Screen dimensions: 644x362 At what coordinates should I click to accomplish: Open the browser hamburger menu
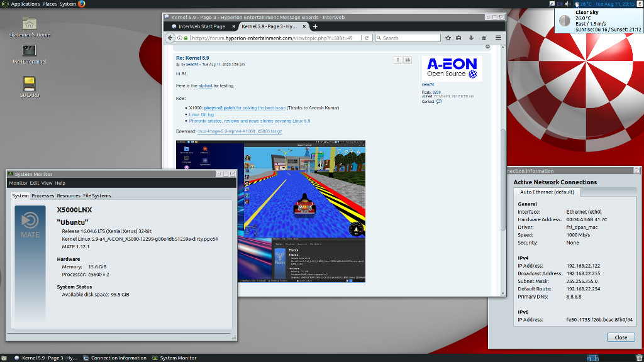(498, 38)
